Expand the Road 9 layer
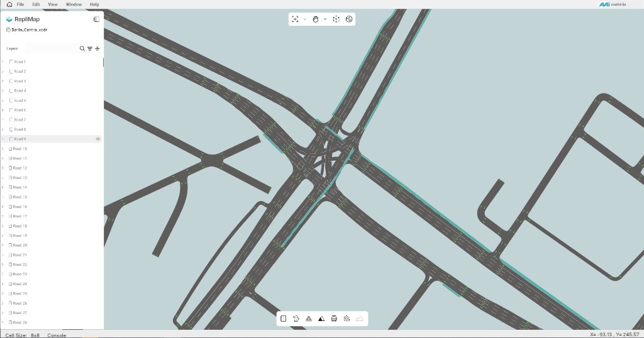The height and width of the screenshot is (338, 644). 3,139
